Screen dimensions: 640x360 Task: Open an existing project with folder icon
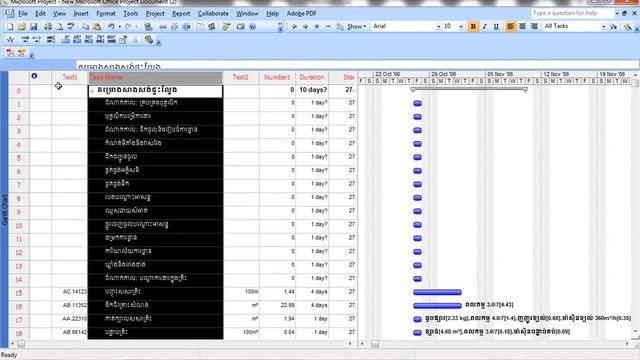point(22,27)
